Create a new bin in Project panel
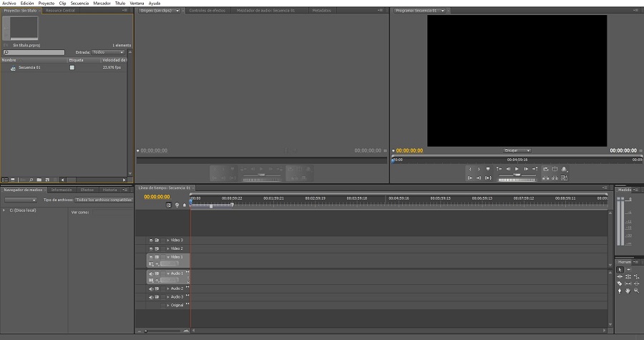644x340 pixels. tap(39, 180)
